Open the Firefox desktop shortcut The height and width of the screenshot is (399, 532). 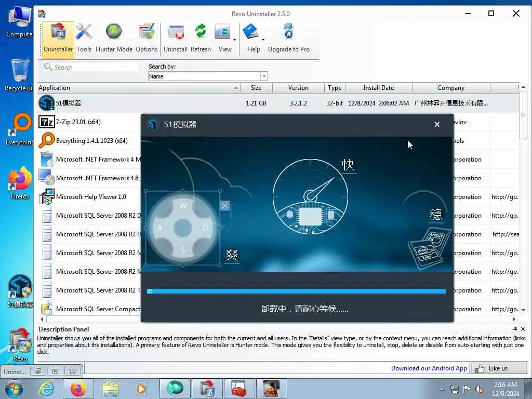pyautogui.click(x=20, y=183)
